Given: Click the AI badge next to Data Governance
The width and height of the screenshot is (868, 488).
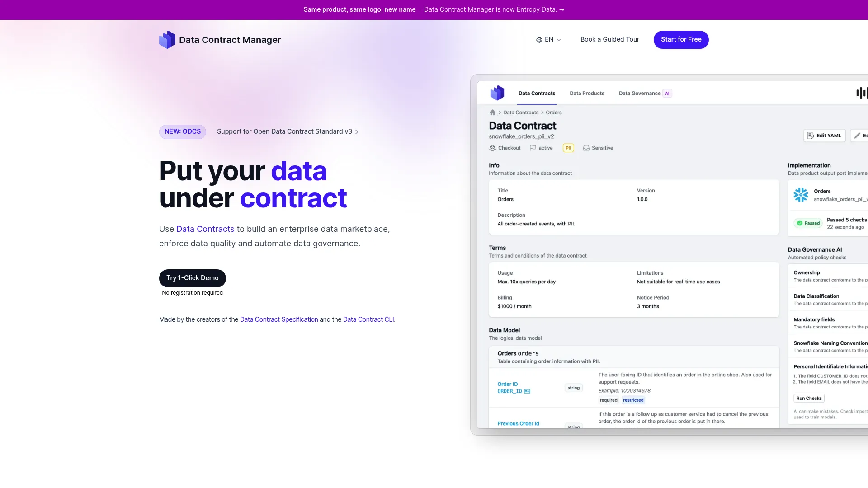Looking at the screenshot, I should [667, 94].
